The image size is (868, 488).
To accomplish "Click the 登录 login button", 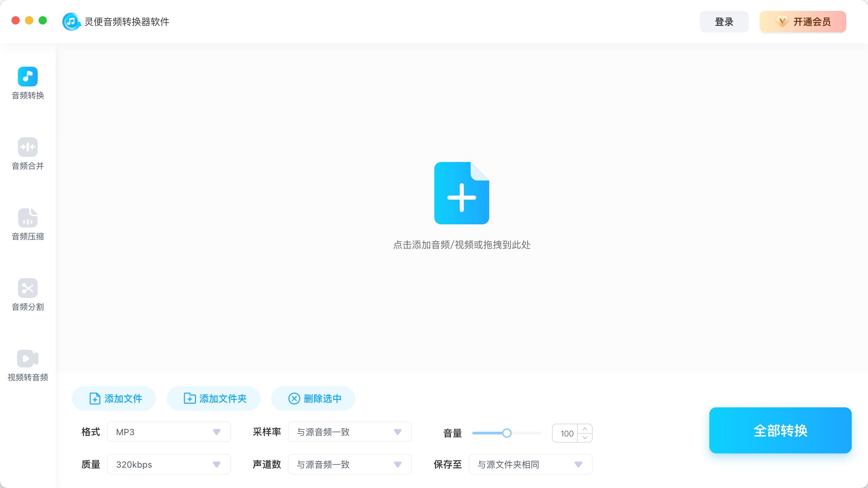I will [724, 21].
